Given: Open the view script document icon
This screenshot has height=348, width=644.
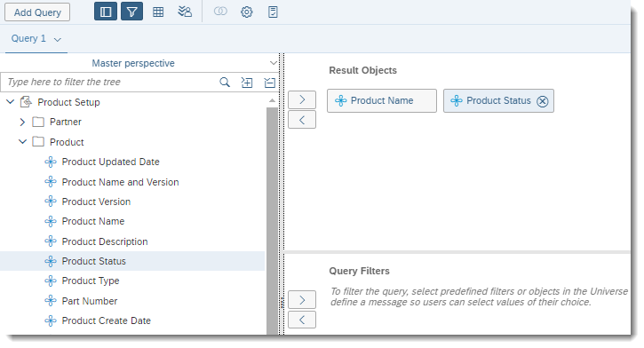Looking at the screenshot, I should click(273, 12).
